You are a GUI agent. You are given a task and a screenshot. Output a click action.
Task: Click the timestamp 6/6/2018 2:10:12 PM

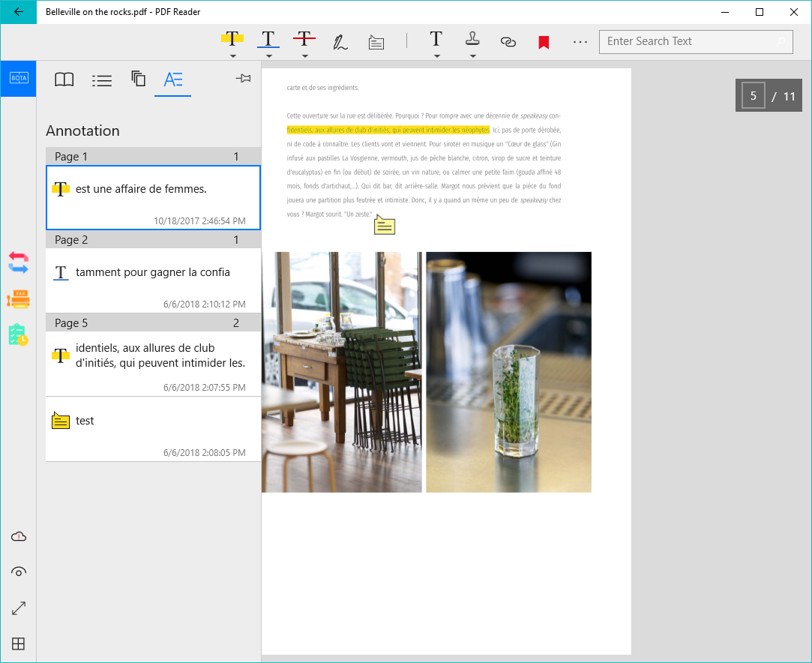[x=205, y=304]
